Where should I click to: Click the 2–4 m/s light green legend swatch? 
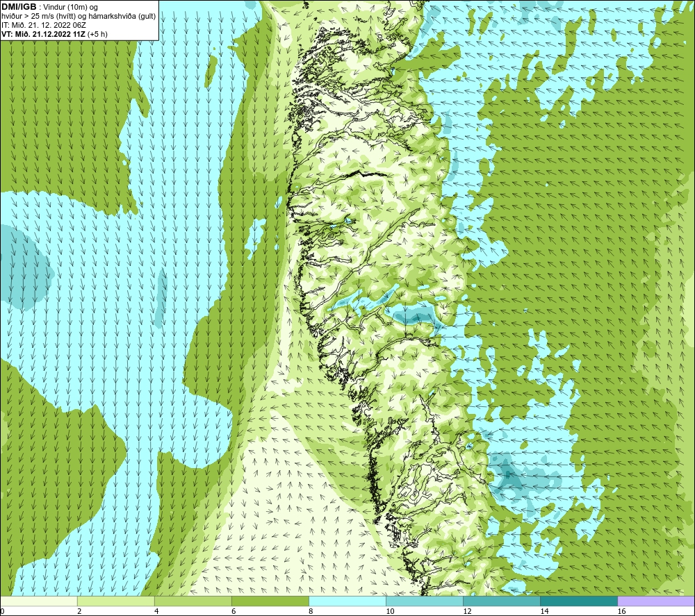(x=115, y=601)
